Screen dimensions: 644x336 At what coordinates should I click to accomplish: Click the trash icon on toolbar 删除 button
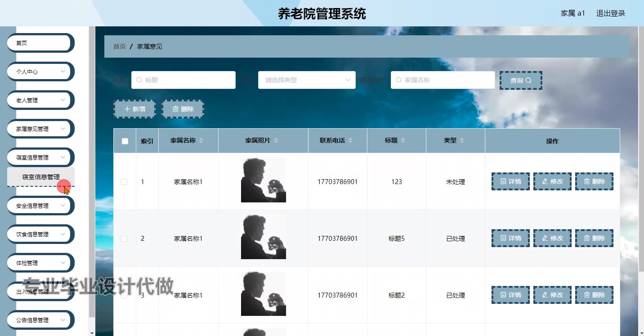click(175, 109)
